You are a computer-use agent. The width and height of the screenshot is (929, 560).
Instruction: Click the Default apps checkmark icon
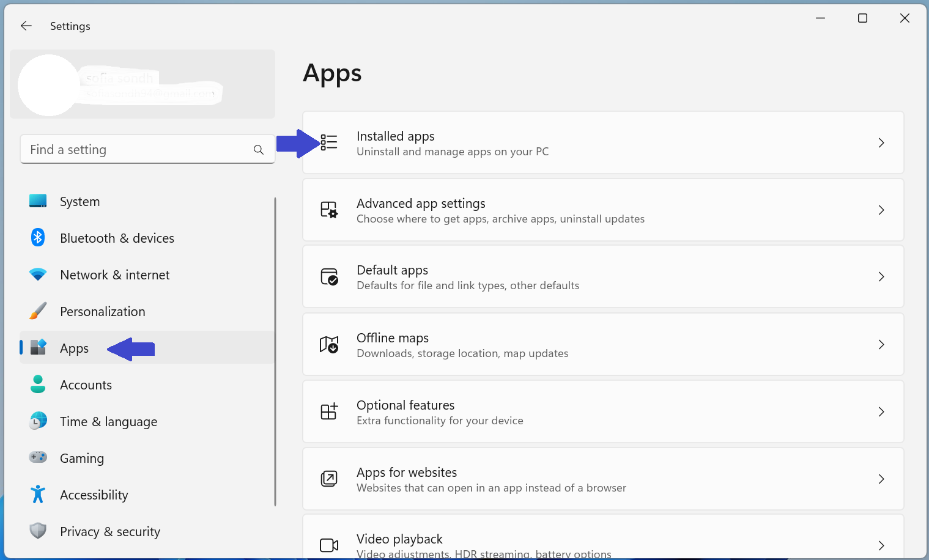tap(329, 277)
